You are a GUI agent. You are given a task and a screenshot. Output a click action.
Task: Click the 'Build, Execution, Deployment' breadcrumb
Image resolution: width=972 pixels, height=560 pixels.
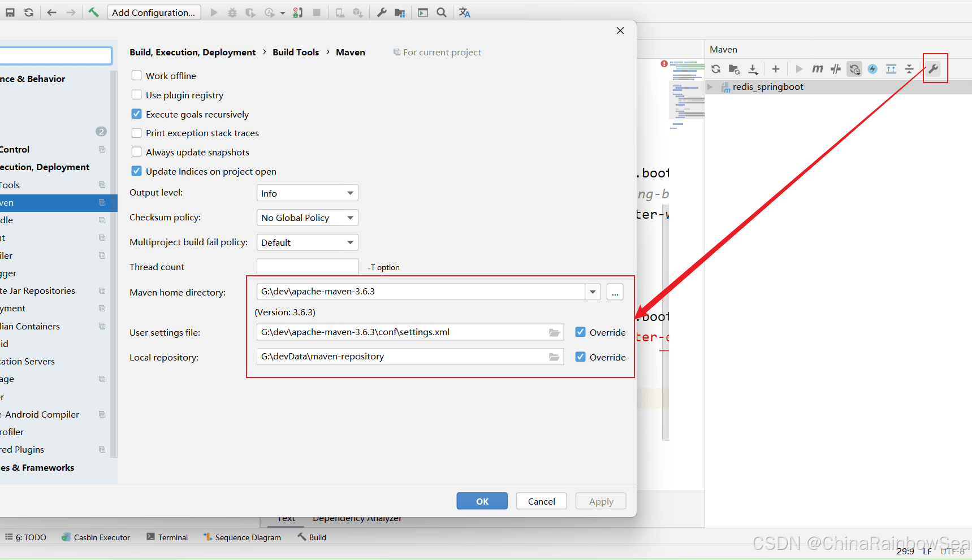point(192,52)
